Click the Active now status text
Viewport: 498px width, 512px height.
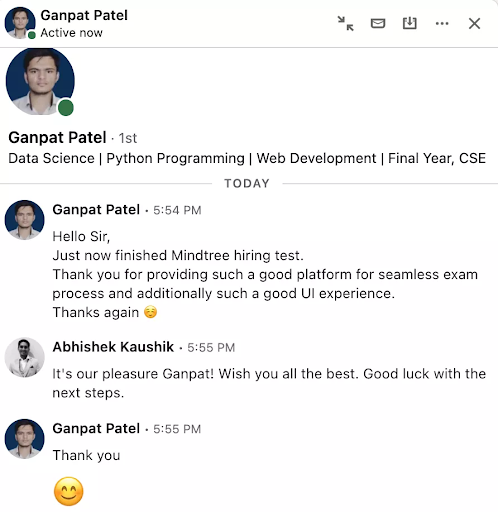(x=71, y=33)
